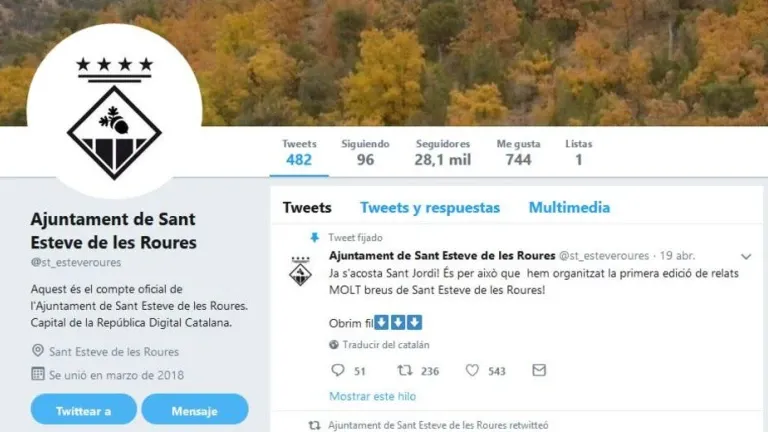This screenshot has width=768, height=432.
Task: Click the pinned tweet pushpin icon
Action: point(314,238)
